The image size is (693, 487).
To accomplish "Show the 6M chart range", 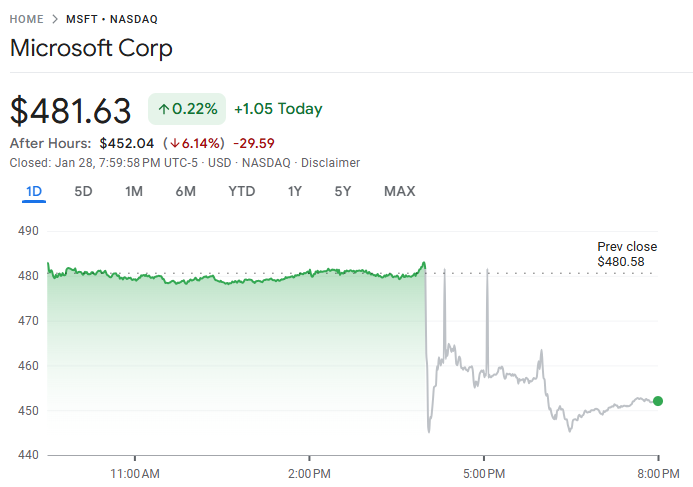I will tap(185, 191).
